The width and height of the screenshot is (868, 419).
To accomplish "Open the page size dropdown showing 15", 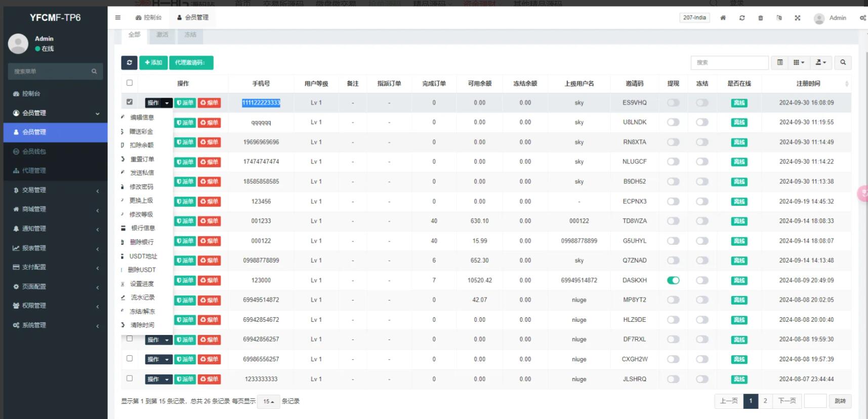I will [268, 401].
